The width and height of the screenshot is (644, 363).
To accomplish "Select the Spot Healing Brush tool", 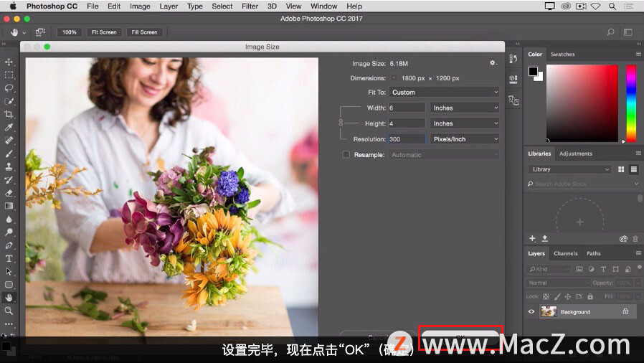I will (x=9, y=141).
